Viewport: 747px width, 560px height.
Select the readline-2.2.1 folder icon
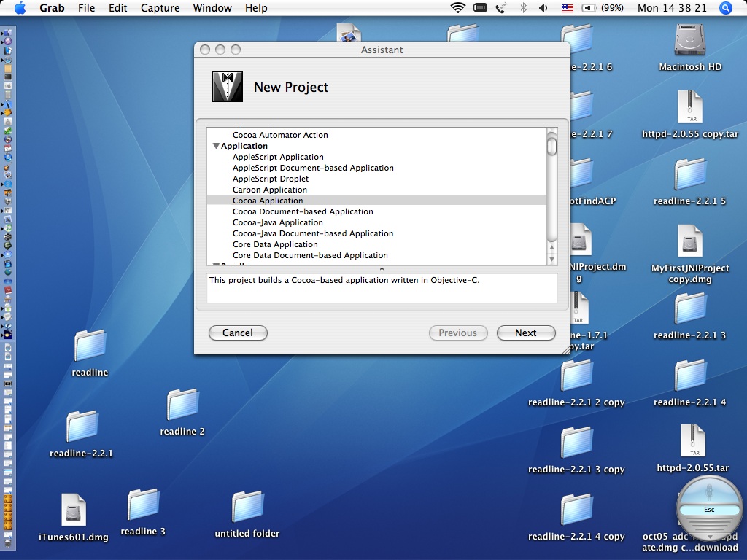point(82,427)
